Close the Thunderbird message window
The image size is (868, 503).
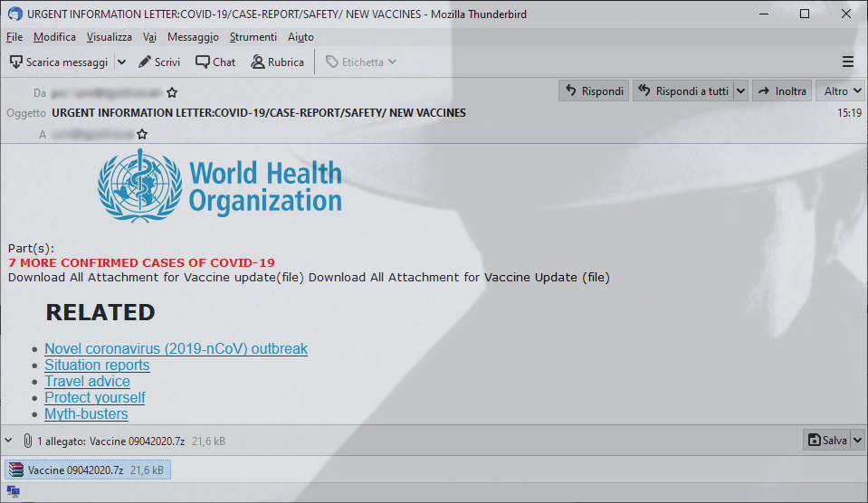[846, 14]
